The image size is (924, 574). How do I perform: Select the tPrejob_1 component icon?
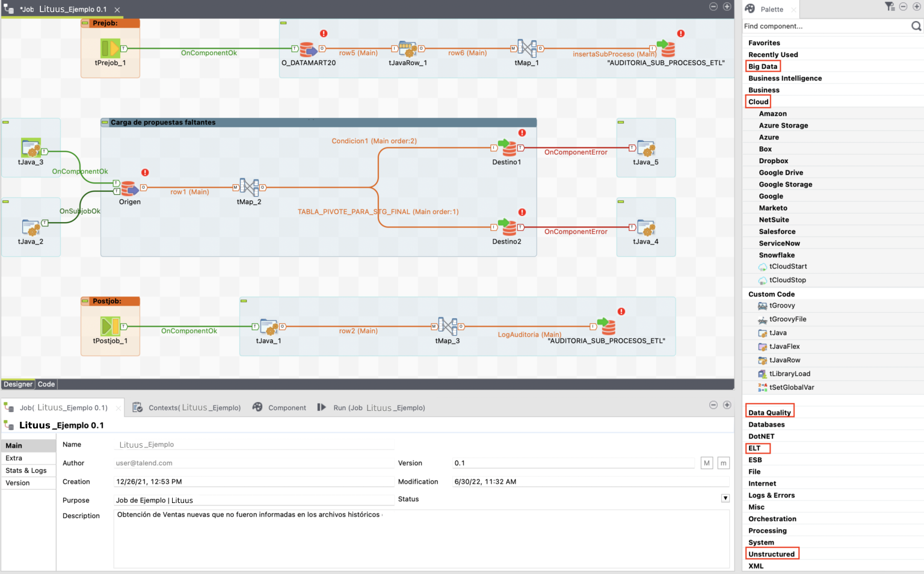tap(110, 48)
